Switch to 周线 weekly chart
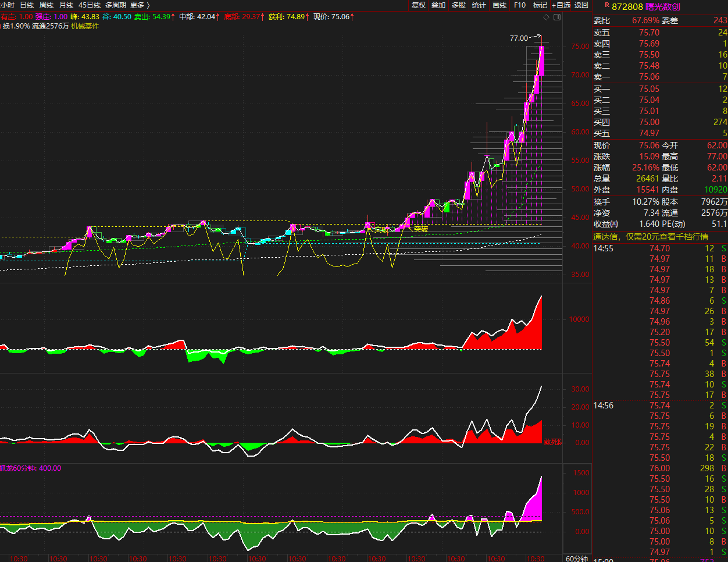Viewport: 728px width, 562px height. 47,5
